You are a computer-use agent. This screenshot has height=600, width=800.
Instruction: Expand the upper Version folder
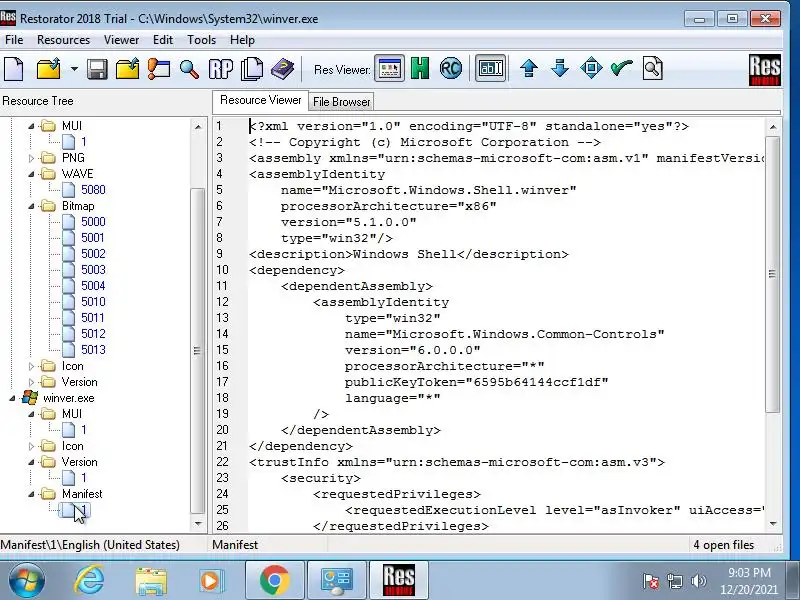(x=31, y=382)
